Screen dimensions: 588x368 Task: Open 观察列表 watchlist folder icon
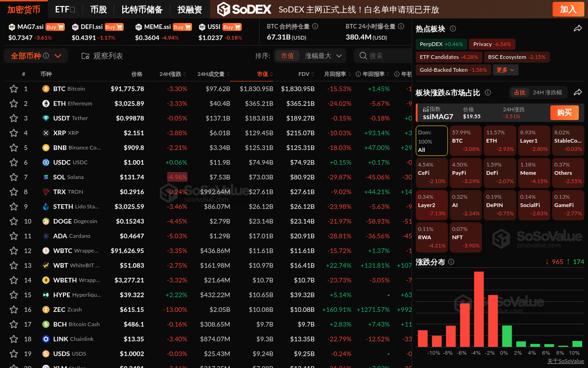[x=85, y=56]
